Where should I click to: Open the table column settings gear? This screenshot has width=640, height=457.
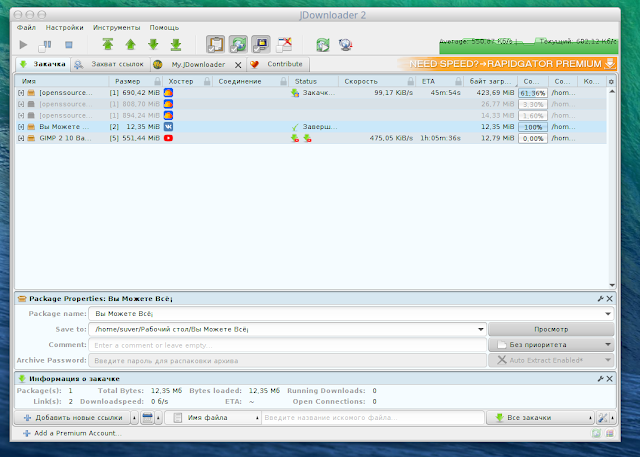click(611, 82)
